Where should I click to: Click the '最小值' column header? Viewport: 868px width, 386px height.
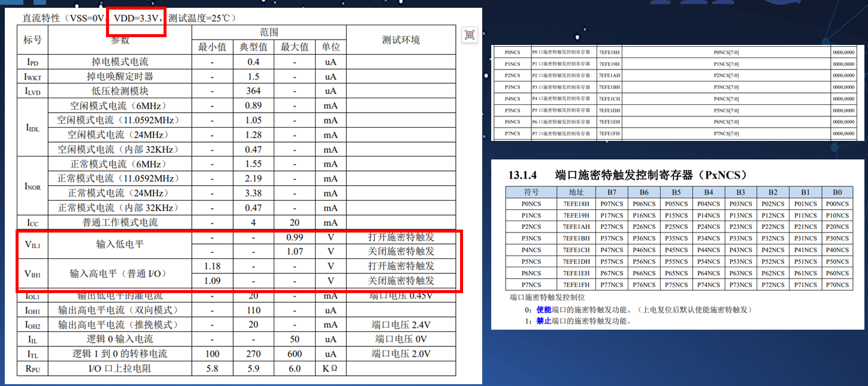point(212,47)
